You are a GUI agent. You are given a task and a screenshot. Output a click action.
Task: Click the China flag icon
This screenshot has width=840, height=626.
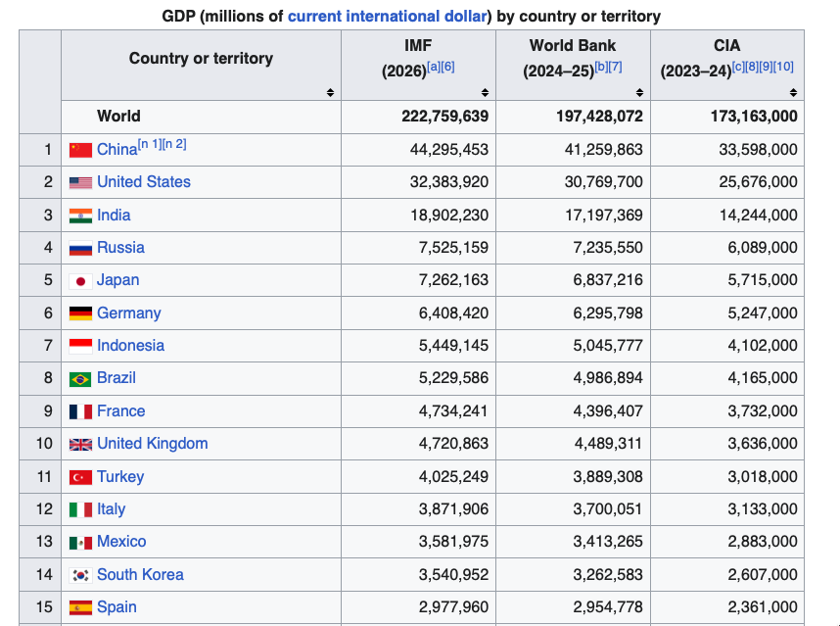pos(80,150)
